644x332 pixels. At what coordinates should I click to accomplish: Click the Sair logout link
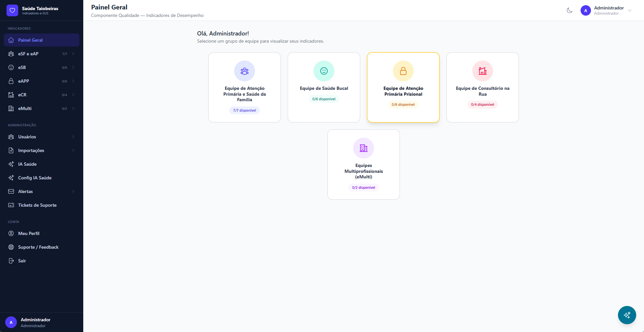(21, 261)
